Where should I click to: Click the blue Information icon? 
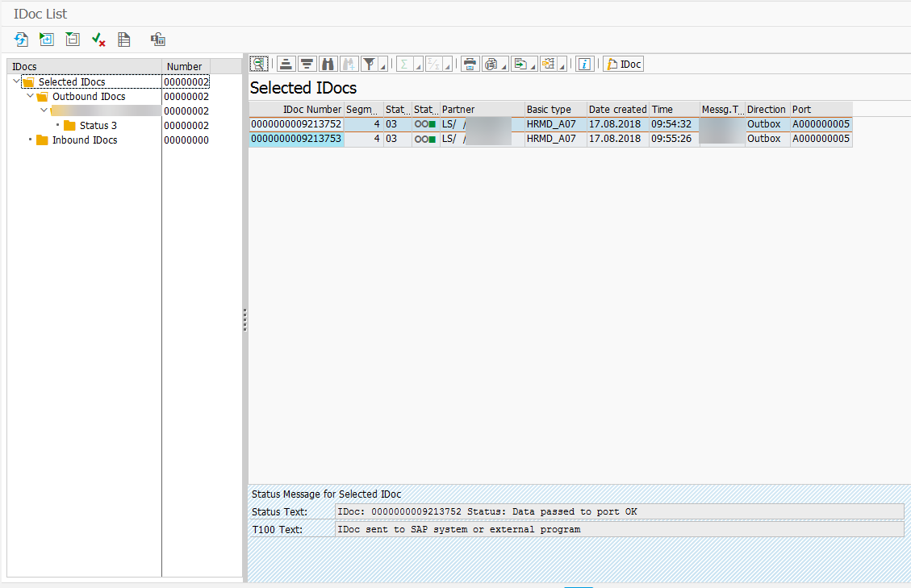coord(586,65)
